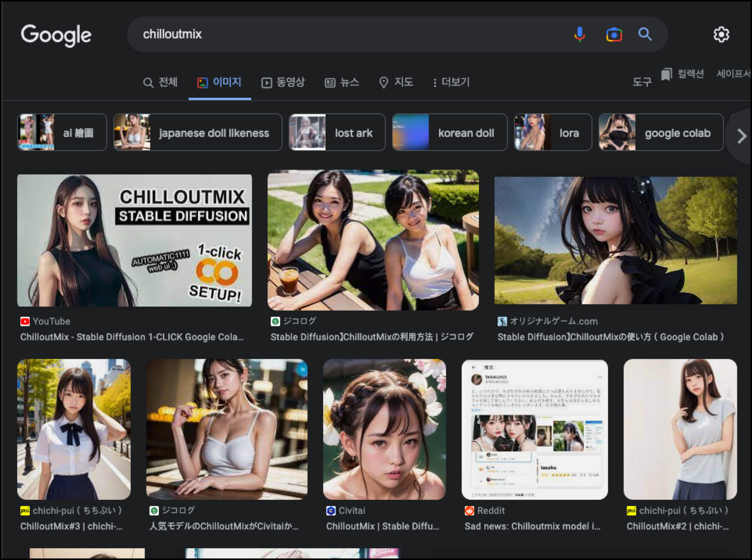Switch to the 동영상 tab

tap(283, 82)
